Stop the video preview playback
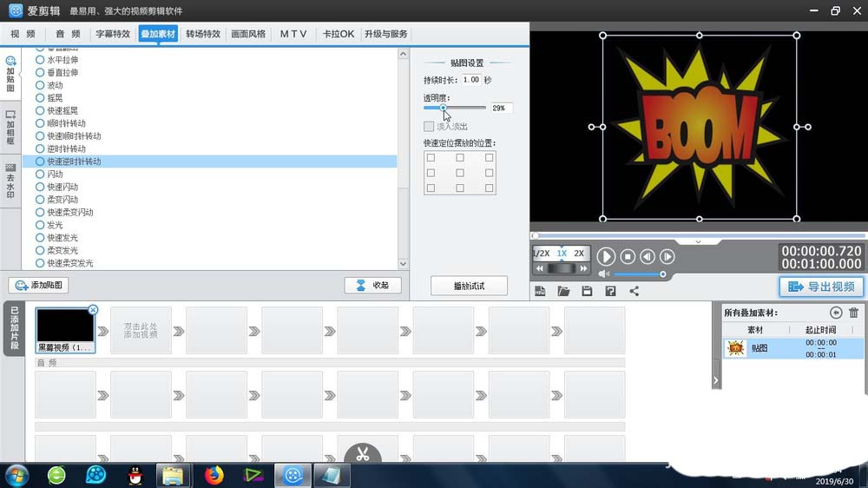Viewport: 868px width, 488px height. point(628,256)
